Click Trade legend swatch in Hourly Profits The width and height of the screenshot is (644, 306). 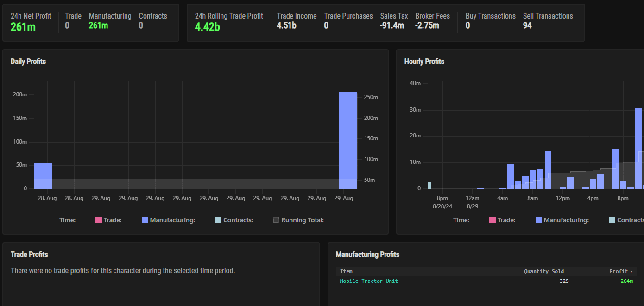click(x=492, y=220)
